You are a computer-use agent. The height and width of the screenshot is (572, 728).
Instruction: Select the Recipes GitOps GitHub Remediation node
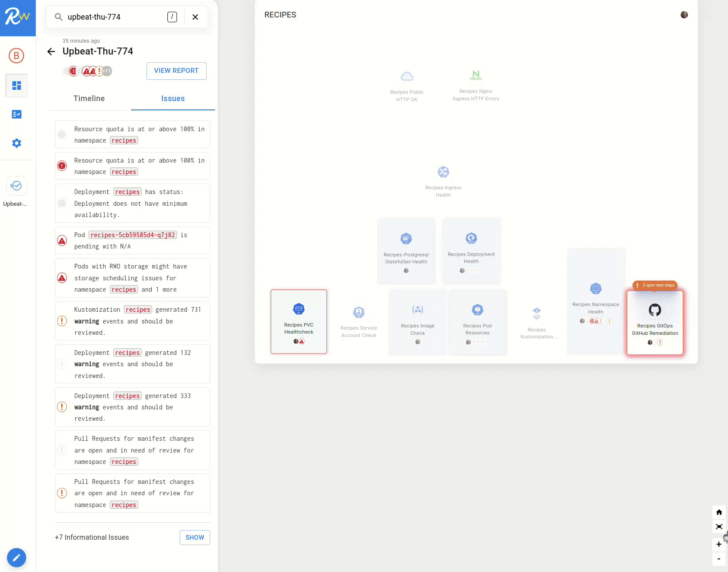pos(655,323)
